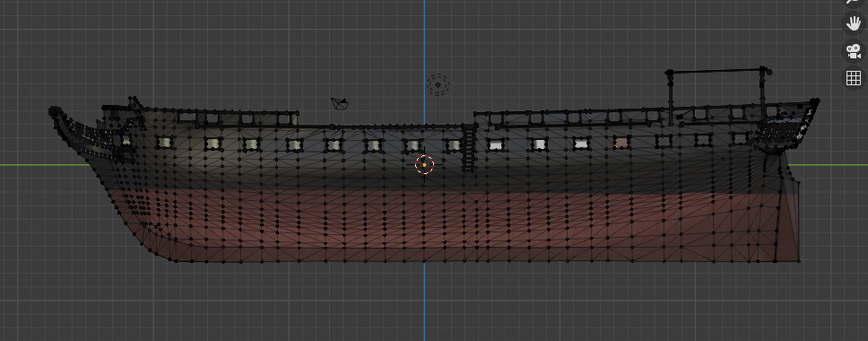Select the camera object above the ship
Screen dimensions: 868x341
[340, 103]
